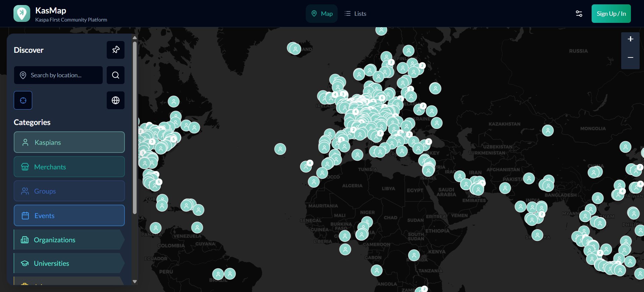Click the KasMap logo icon

coord(22,13)
